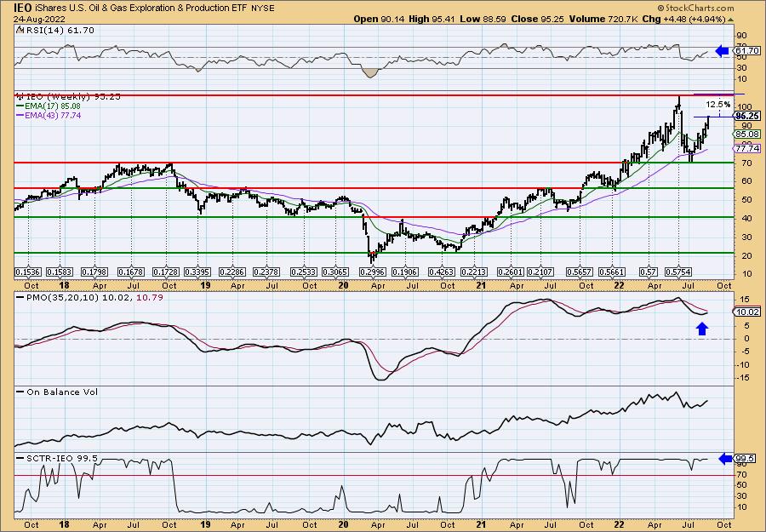Screen dimensions: 766x532
Task: Click the 0.1678 value box
Action: [130, 272]
